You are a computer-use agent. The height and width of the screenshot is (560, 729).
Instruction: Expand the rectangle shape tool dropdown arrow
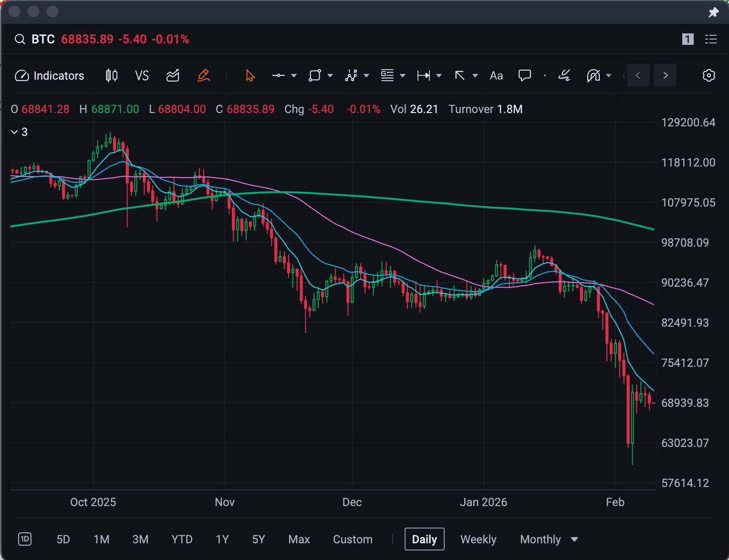point(330,75)
